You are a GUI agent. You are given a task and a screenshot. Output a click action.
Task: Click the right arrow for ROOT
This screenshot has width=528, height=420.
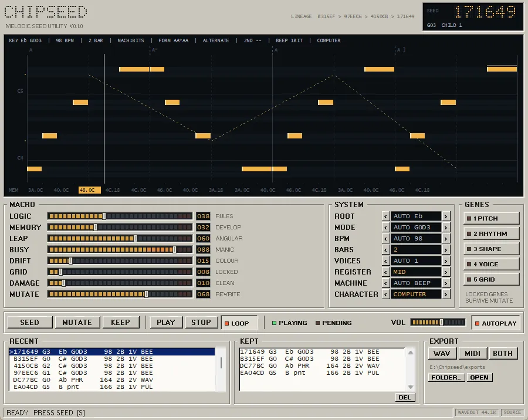(446, 216)
